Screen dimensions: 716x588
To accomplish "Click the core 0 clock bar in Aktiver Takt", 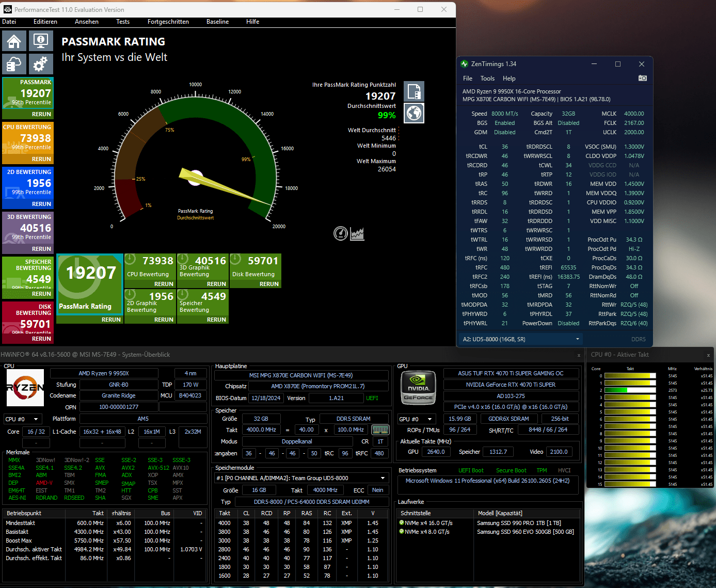I will pyautogui.click(x=630, y=376).
